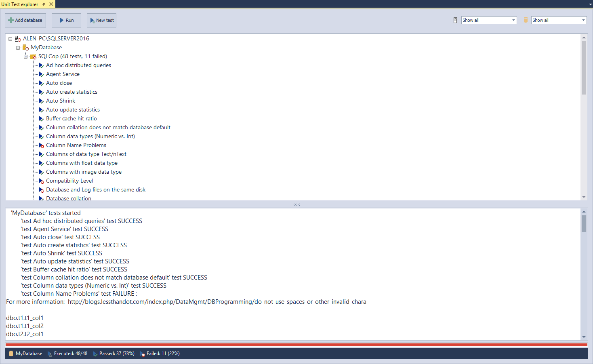The width and height of the screenshot is (593, 364).
Task: Click the Auto close test icon
Action: point(41,83)
